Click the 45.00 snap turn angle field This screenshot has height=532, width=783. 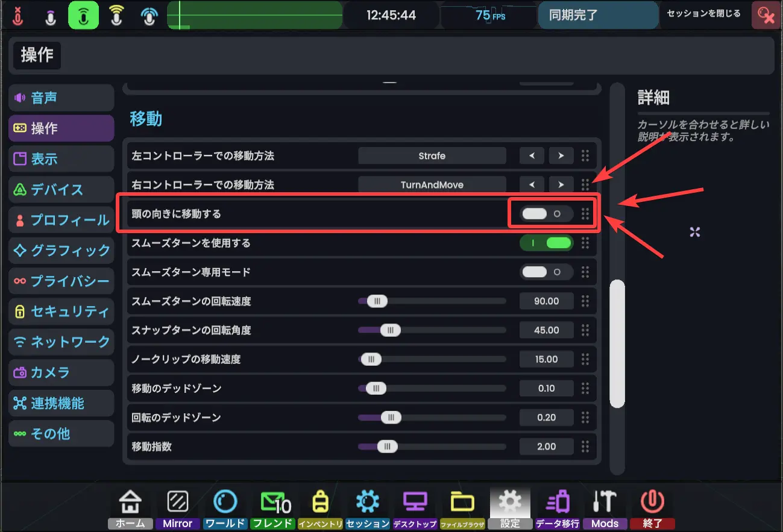[x=546, y=330]
